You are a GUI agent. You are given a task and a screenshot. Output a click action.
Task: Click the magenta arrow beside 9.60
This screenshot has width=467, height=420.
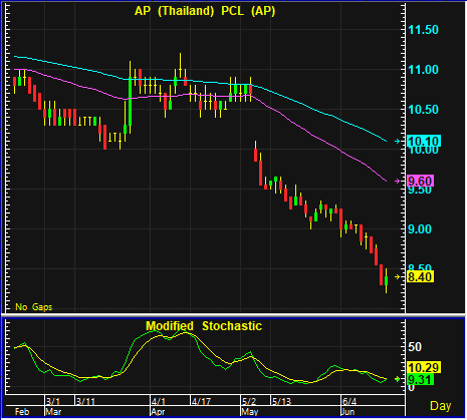397,181
